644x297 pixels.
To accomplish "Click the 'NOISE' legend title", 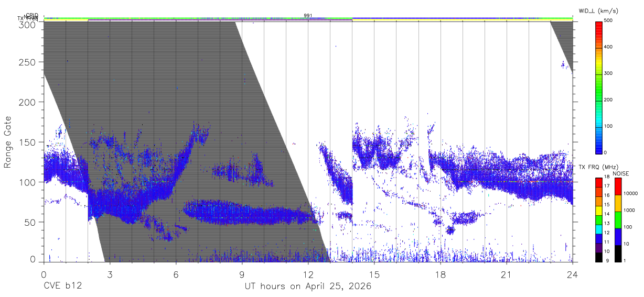I will (x=621, y=173).
